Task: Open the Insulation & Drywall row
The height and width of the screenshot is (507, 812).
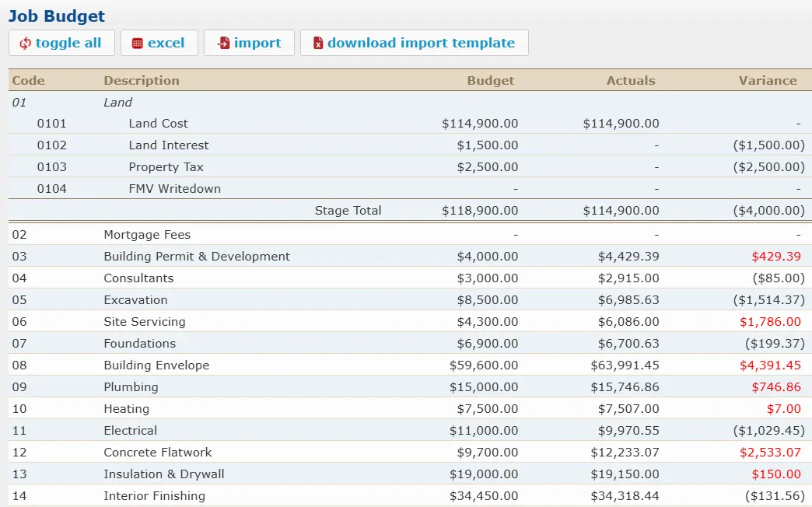Action: tap(410, 474)
